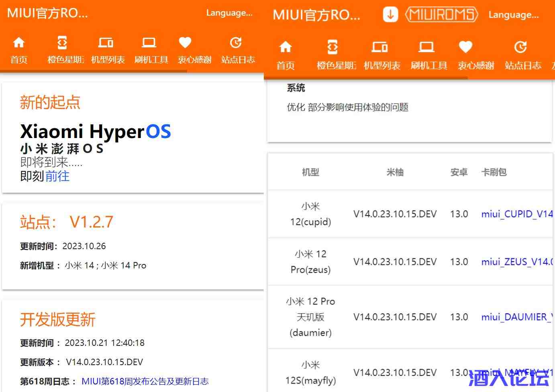Download the miui_DAUMIER ROM package link

point(517,317)
